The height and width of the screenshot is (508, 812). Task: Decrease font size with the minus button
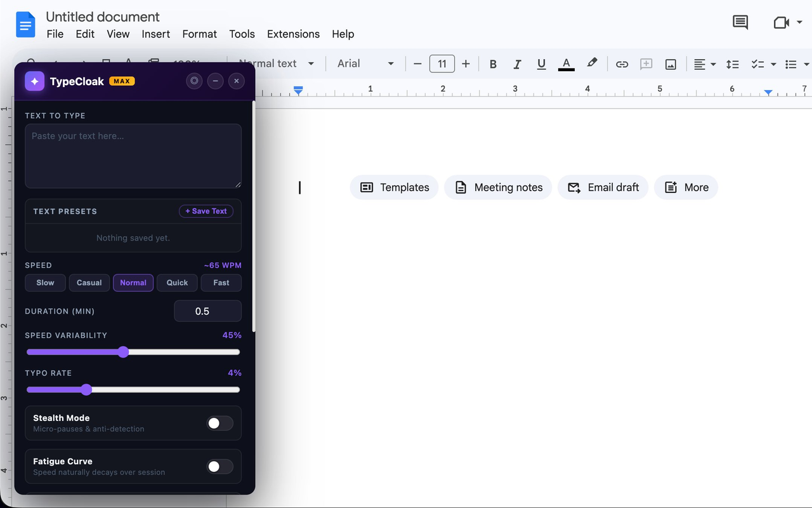[x=417, y=63]
